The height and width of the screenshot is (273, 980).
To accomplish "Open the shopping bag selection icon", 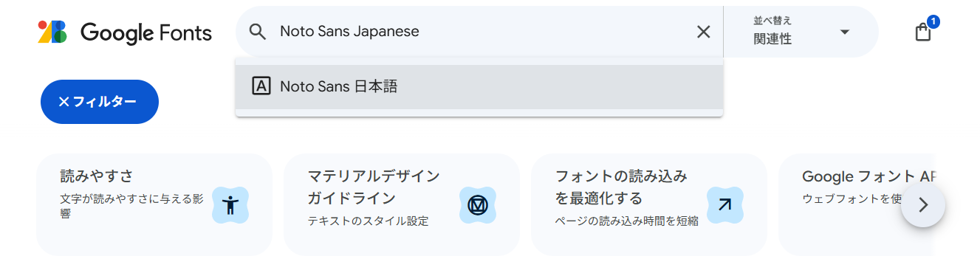I will [x=922, y=32].
